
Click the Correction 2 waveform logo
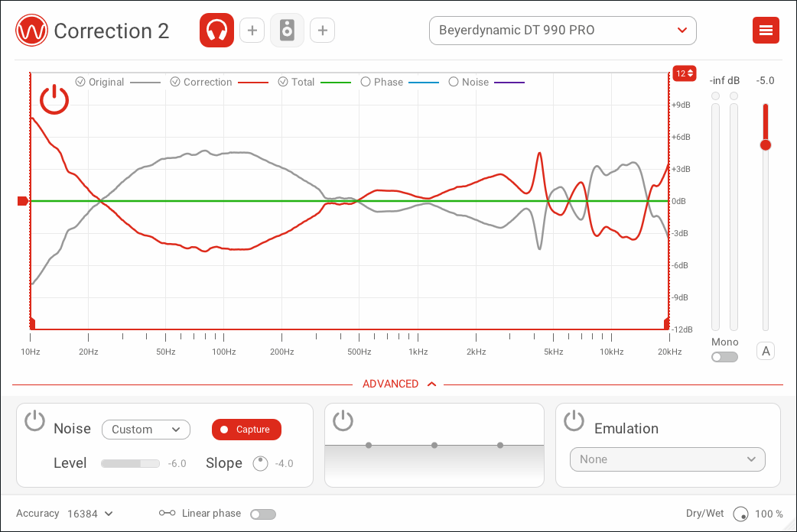pos(31,31)
